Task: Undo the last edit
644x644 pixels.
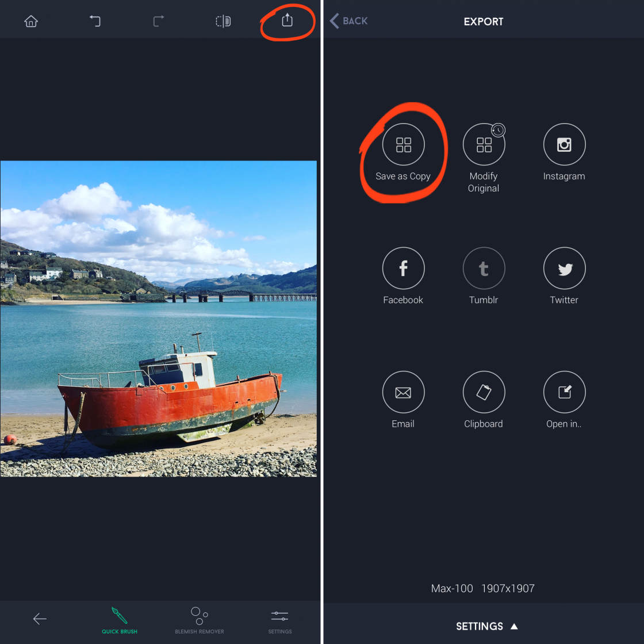Action: 95,21
